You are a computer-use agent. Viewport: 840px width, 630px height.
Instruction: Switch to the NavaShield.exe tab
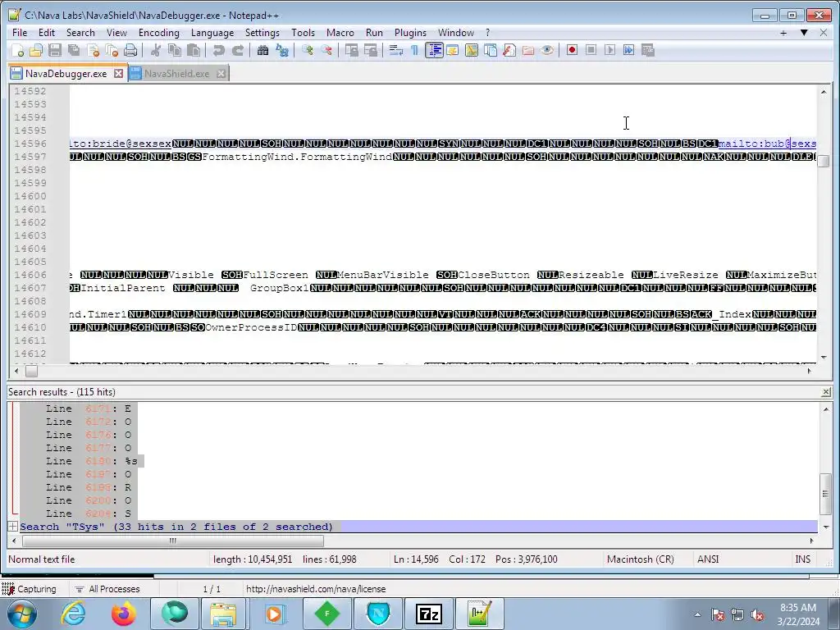pyautogui.click(x=176, y=74)
